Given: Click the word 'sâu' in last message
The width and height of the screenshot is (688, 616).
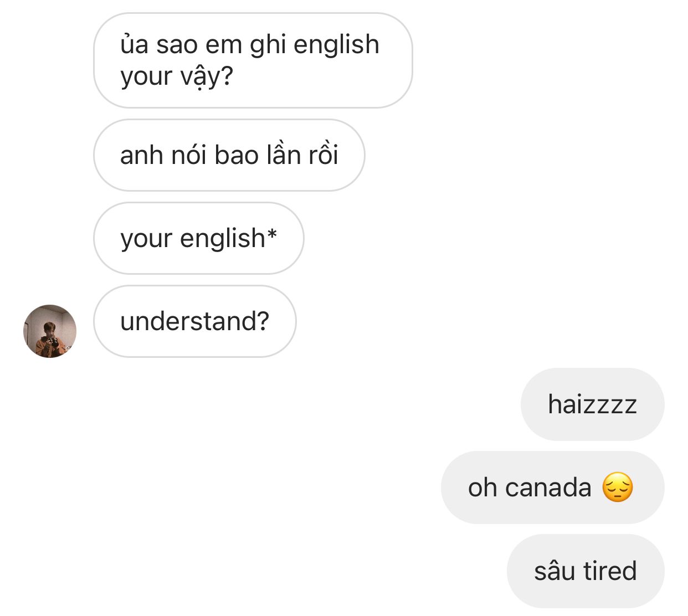Looking at the screenshot, I should (x=554, y=571).
